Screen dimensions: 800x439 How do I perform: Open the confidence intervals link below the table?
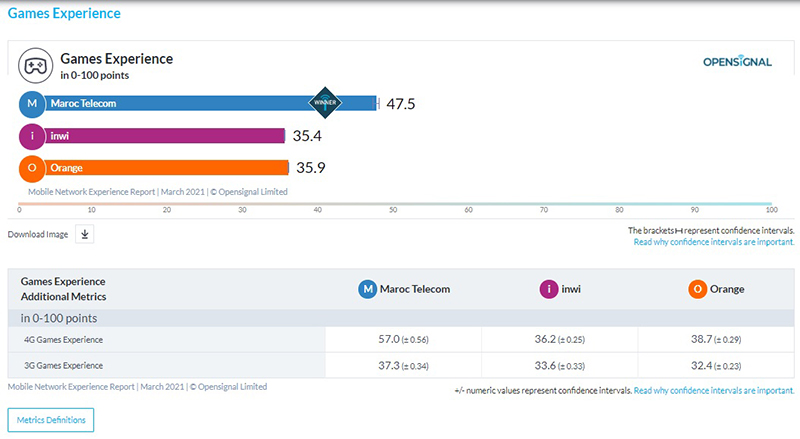pyautogui.click(x=714, y=391)
